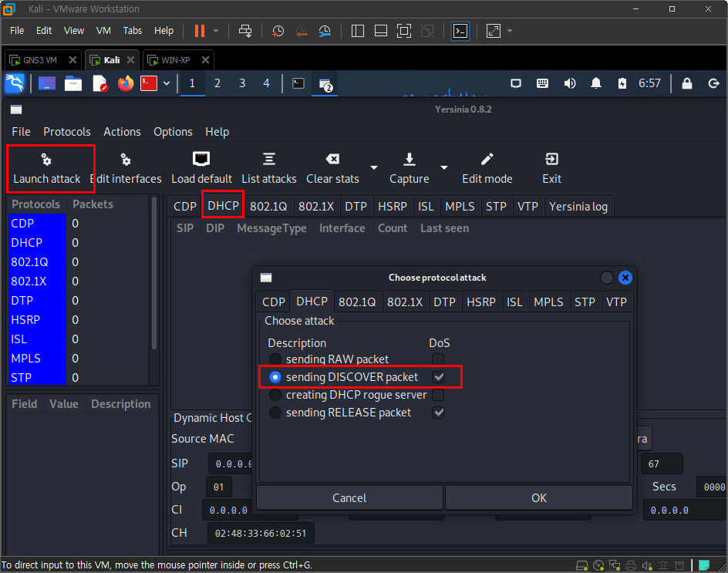Open the file manager folder icon in Kali panel
The height and width of the screenshot is (573, 728).
click(x=73, y=83)
